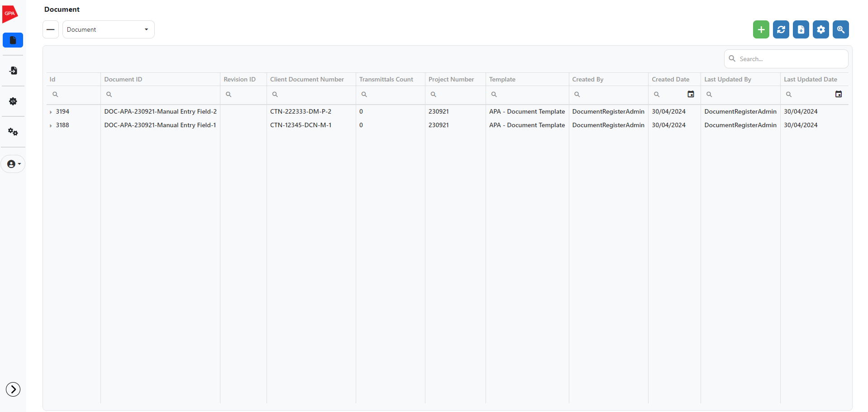The width and height of the screenshot is (868, 412).
Task: Open Created Date filter calendar picker
Action: [691, 94]
